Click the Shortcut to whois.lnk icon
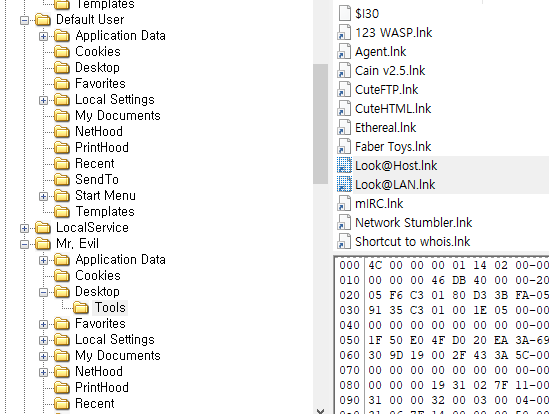This screenshot has width=549, height=414. 344,241
